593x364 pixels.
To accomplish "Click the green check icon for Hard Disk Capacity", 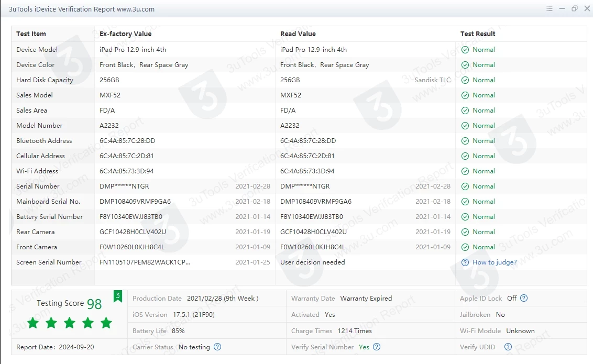I will tap(465, 80).
